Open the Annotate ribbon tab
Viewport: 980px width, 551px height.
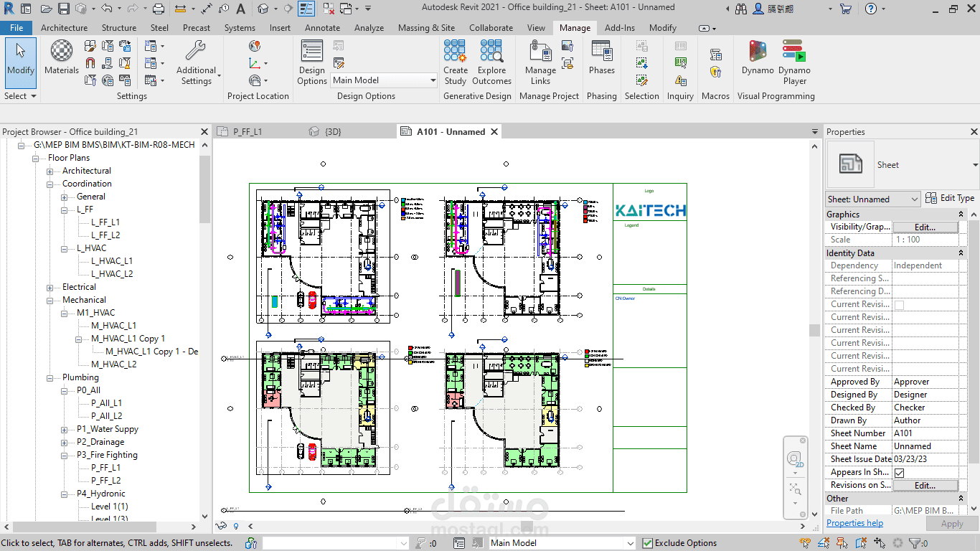click(x=322, y=27)
